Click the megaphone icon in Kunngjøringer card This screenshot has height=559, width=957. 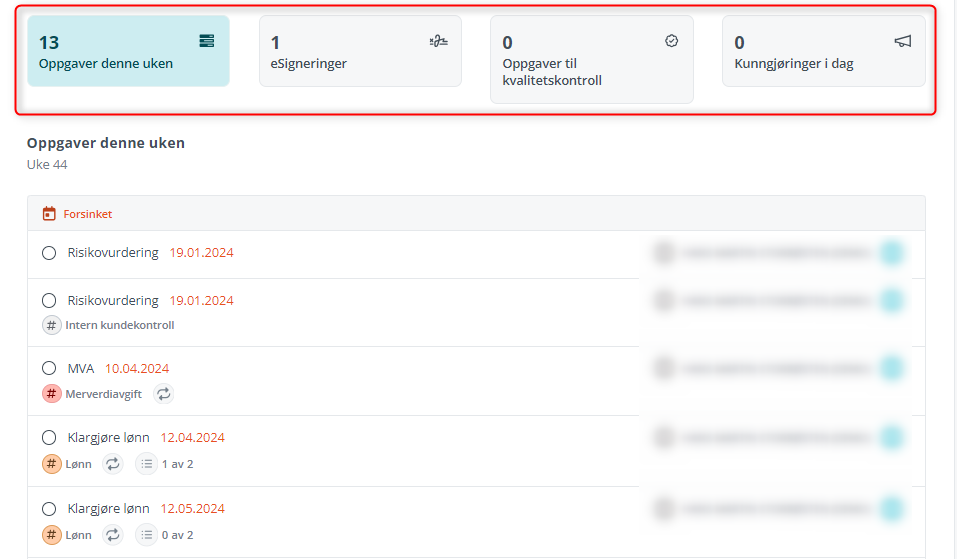(x=903, y=41)
